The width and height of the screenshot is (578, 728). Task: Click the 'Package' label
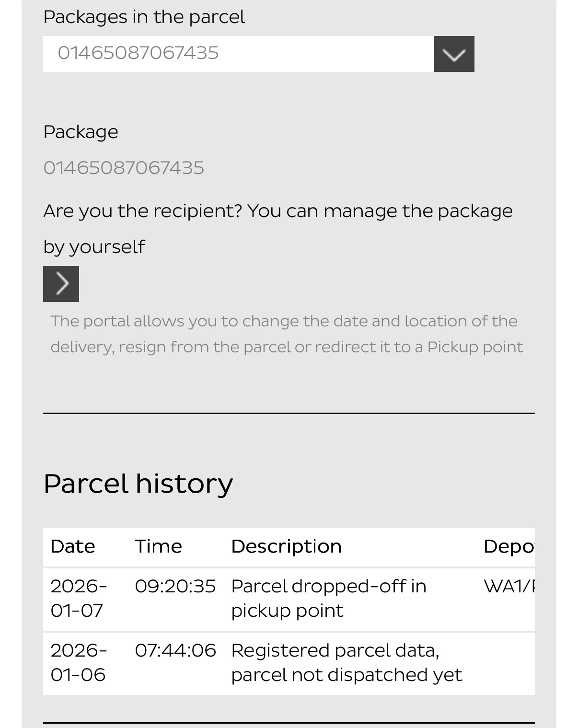81,132
